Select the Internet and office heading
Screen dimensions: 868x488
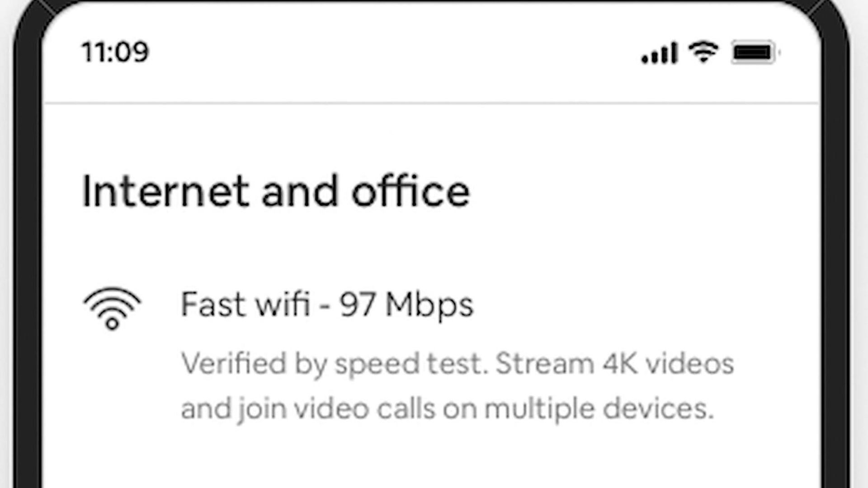tap(276, 191)
